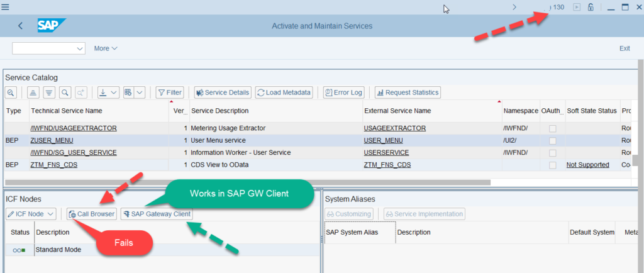Click the layout grid icon
Image resolution: width=644 pixels, height=273 pixels.
(x=128, y=92)
